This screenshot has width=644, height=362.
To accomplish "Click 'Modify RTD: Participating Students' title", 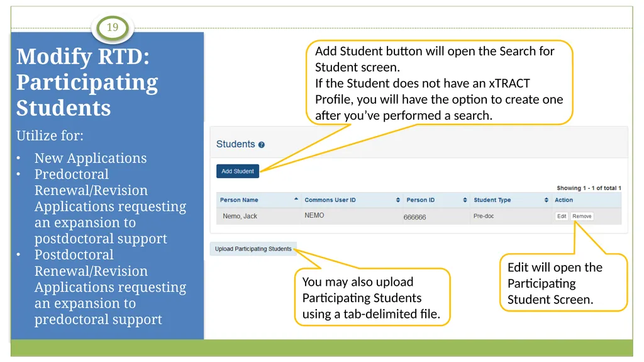I will click(87, 82).
